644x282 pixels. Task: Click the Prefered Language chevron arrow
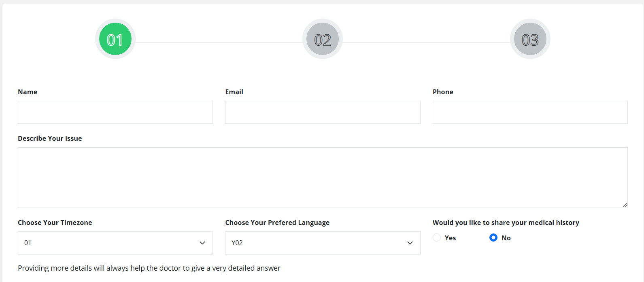410,243
